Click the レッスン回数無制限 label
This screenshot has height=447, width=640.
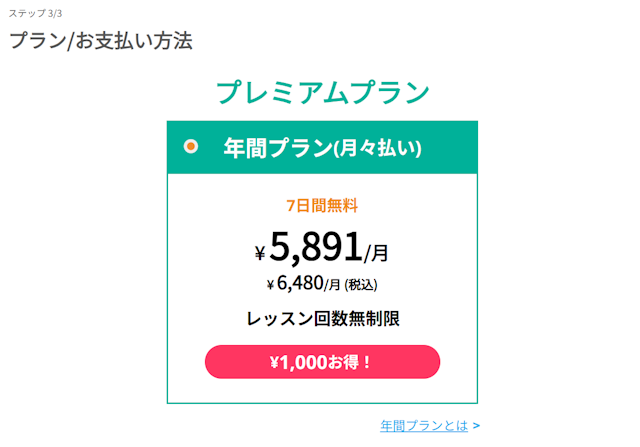tap(323, 318)
